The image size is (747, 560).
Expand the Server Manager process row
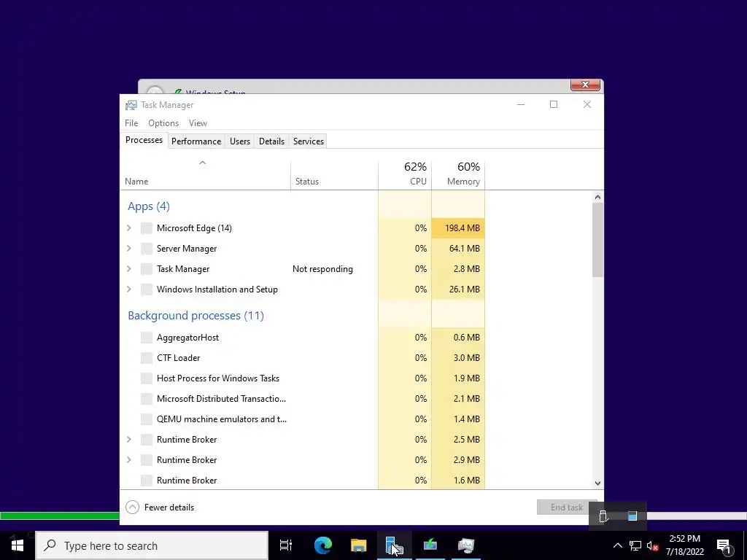pos(128,249)
